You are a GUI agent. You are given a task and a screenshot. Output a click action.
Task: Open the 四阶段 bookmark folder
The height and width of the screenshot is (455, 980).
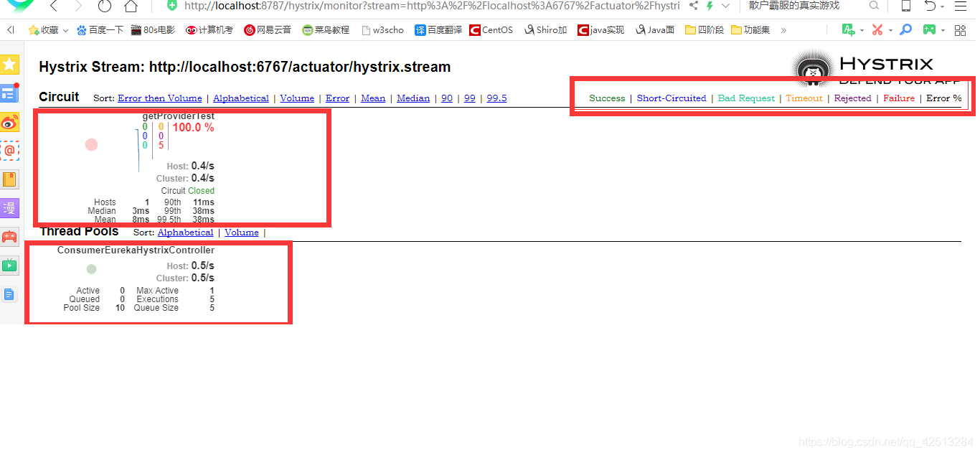(703, 30)
